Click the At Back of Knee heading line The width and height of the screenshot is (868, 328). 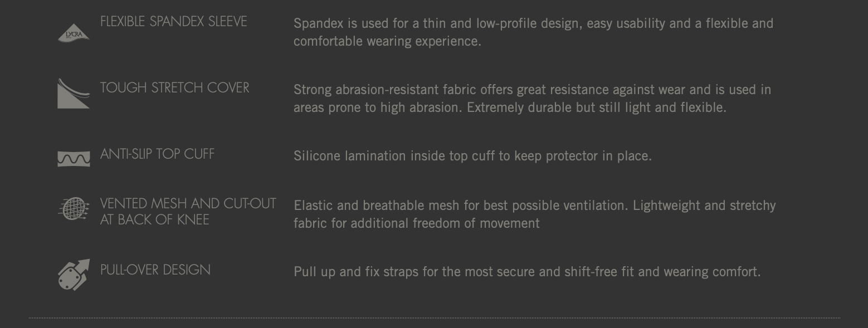[x=155, y=219]
